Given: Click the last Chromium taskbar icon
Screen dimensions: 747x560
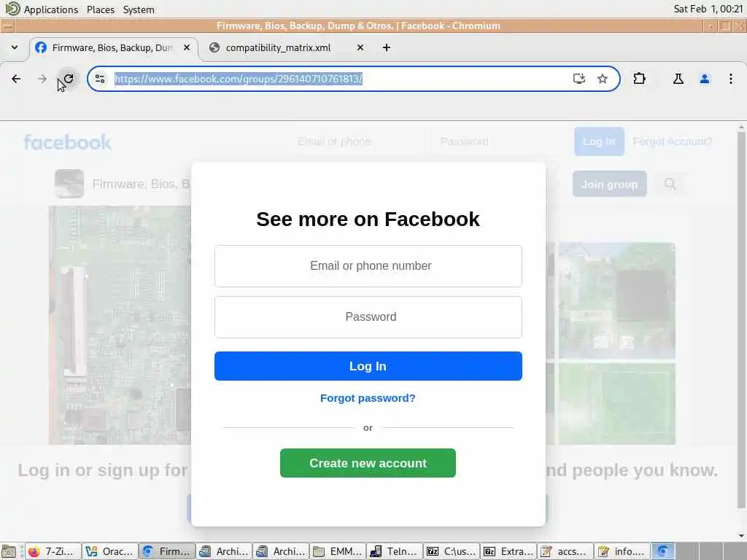Looking at the screenshot, I should 662,551.
